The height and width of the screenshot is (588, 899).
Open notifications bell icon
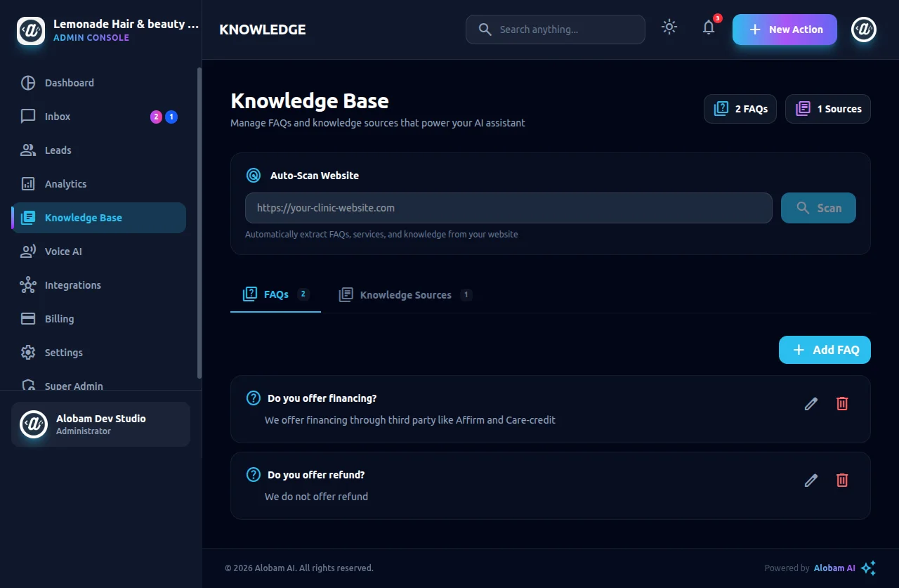tap(709, 27)
